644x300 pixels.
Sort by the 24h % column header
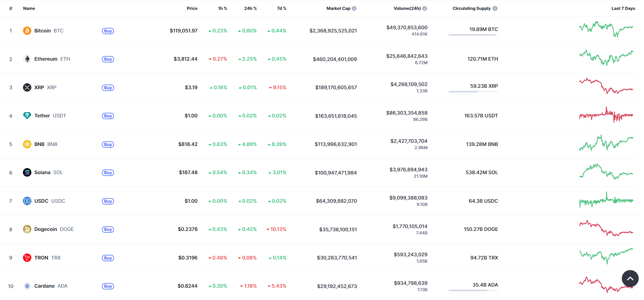[250, 8]
